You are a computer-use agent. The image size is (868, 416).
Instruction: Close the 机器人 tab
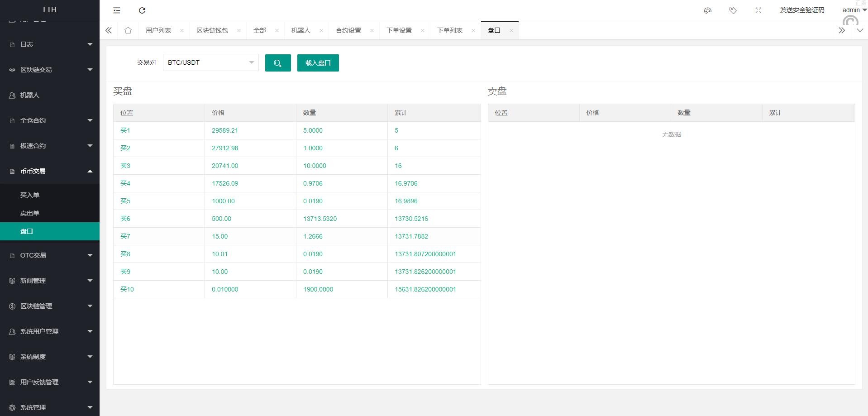click(x=321, y=30)
